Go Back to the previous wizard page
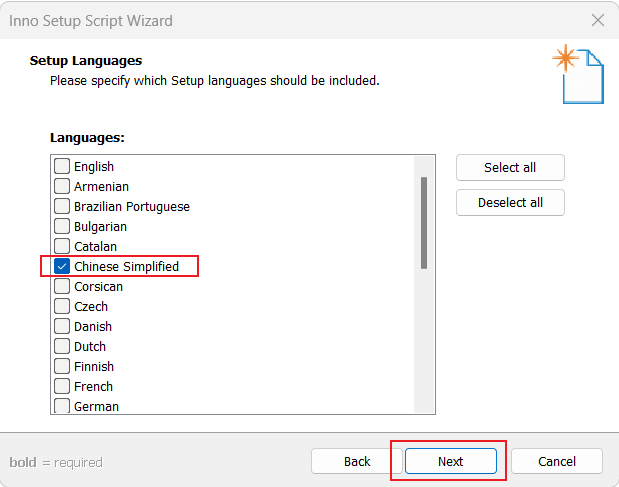The width and height of the screenshot is (619, 487). pos(357,461)
